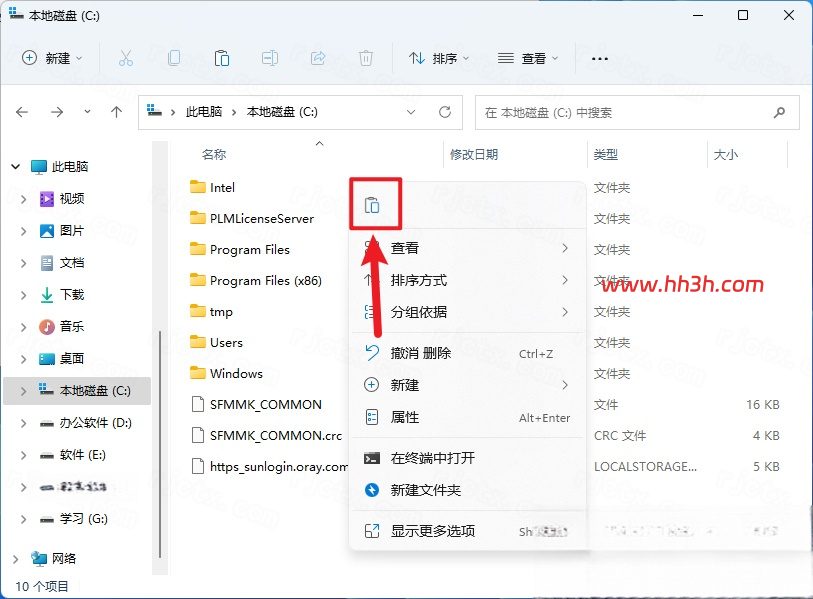
Task: Choose 显示更多选项 in context menu
Action: [468, 531]
